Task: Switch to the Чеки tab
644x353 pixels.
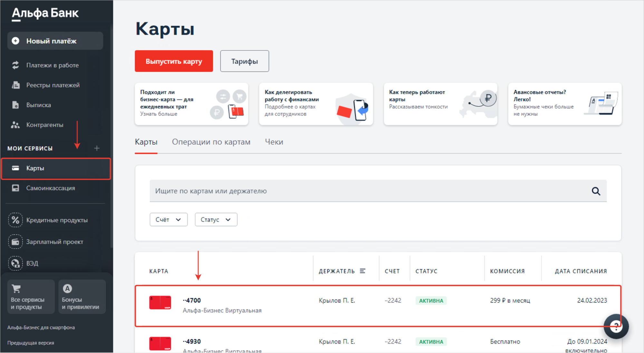Action: tap(274, 142)
